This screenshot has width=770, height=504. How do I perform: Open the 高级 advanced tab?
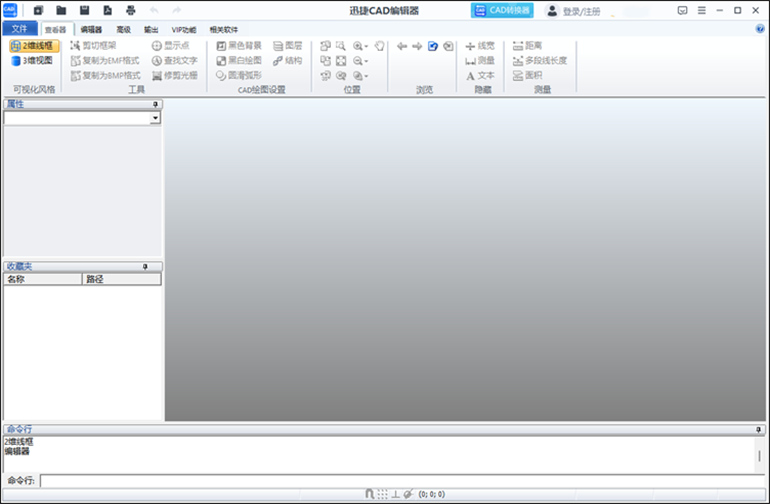point(124,29)
